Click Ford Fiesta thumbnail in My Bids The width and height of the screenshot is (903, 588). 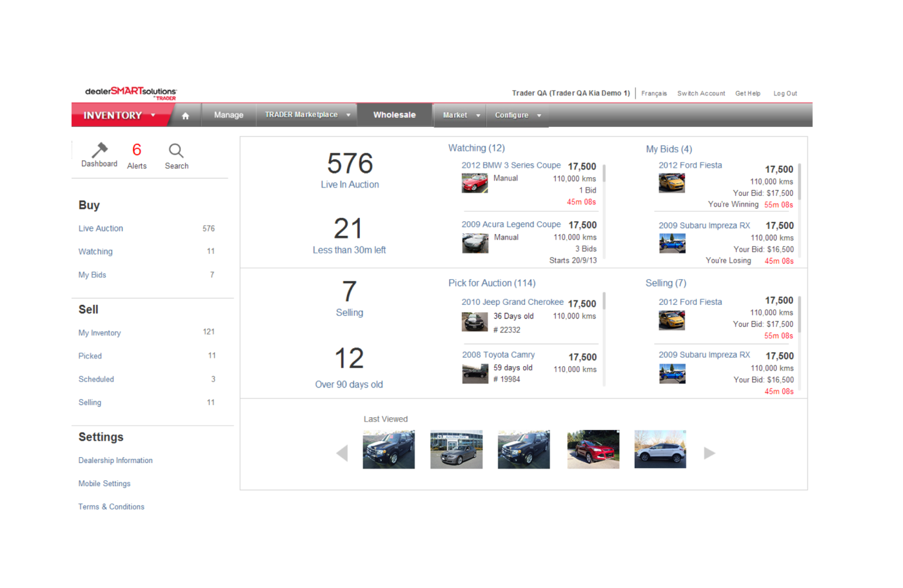click(x=671, y=183)
